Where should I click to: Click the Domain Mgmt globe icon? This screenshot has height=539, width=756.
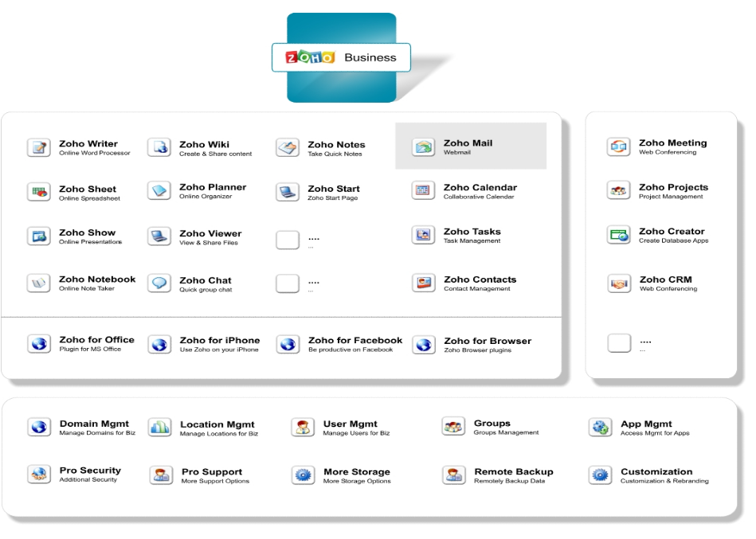coord(40,428)
